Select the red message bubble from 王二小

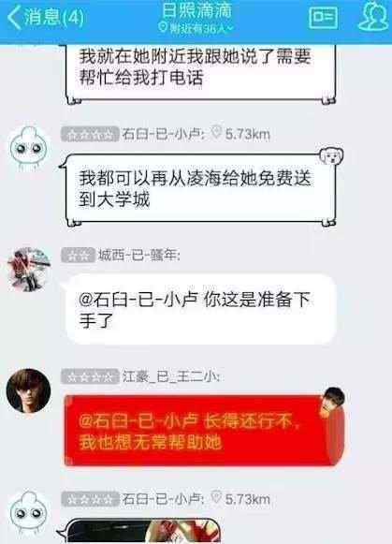[205, 430]
